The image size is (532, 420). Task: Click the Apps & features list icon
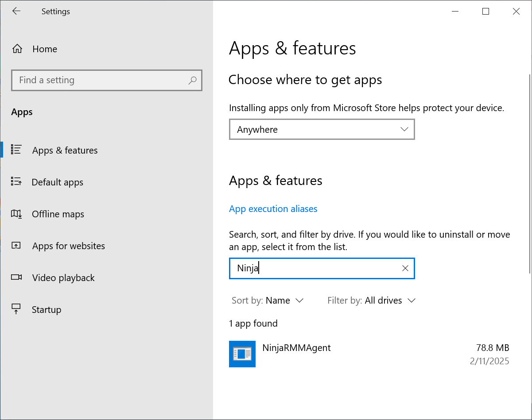coord(16,150)
